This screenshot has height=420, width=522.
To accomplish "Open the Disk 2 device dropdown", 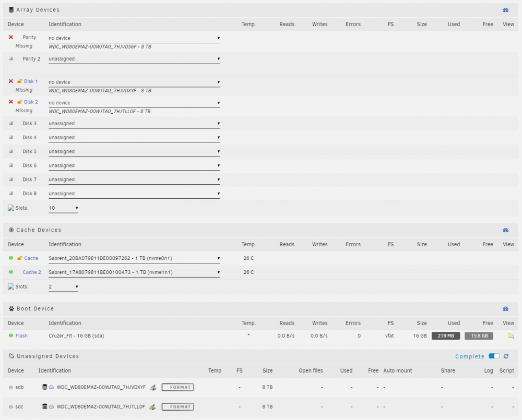I will pyautogui.click(x=134, y=103).
